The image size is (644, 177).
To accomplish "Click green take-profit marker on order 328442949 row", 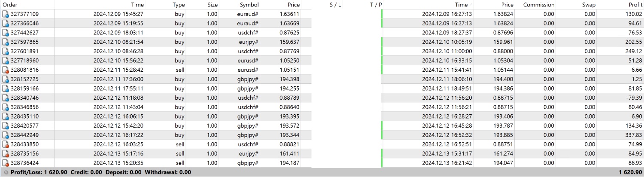I will 382,135.
